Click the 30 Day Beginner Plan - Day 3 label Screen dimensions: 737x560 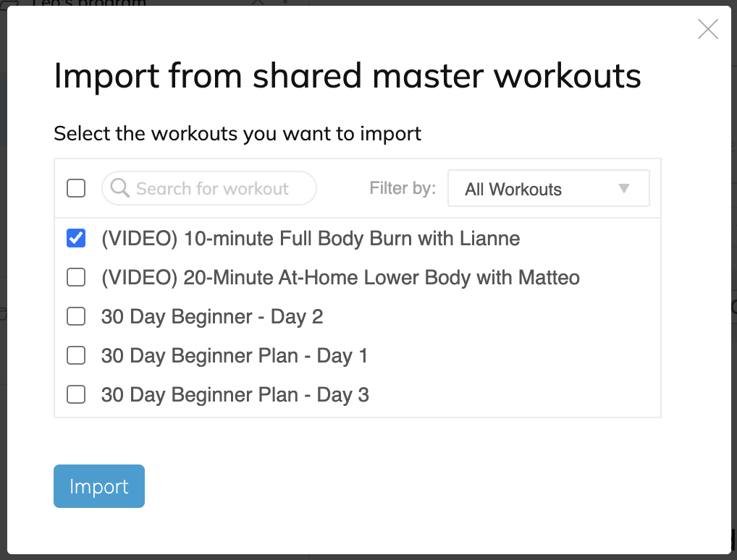click(x=235, y=394)
